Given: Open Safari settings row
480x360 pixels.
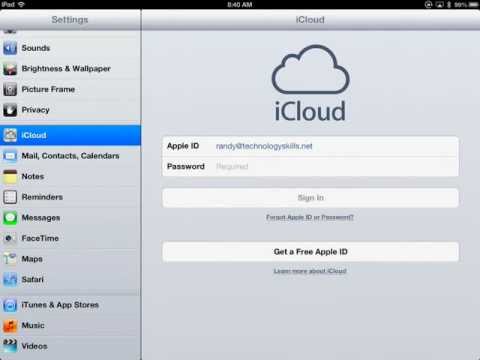Looking at the screenshot, I should 70,280.
